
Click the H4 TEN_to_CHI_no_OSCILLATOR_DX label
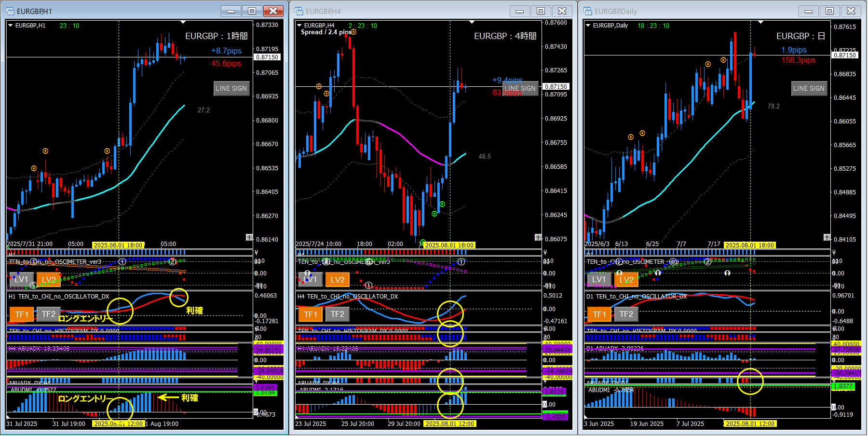pos(348,297)
